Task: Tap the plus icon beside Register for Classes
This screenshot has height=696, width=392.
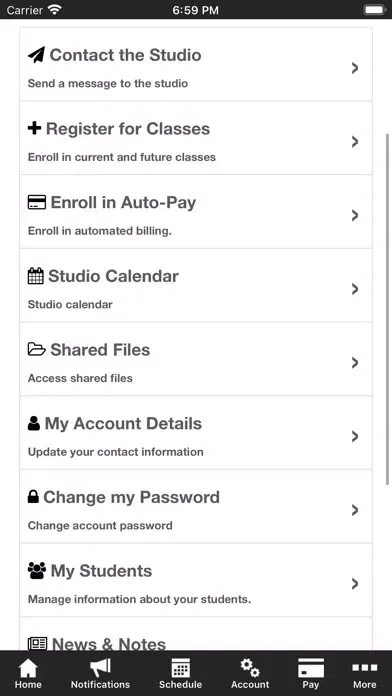Action: [34, 129]
